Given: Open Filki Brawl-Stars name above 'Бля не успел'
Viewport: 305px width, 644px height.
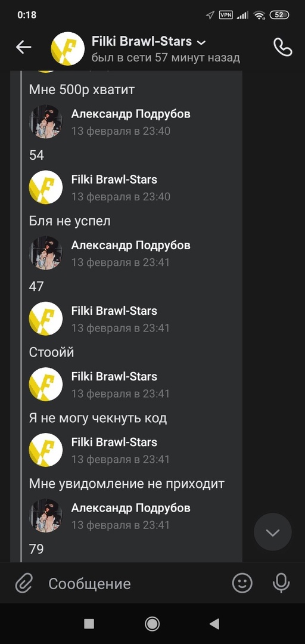Looking at the screenshot, I should [x=114, y=179].
